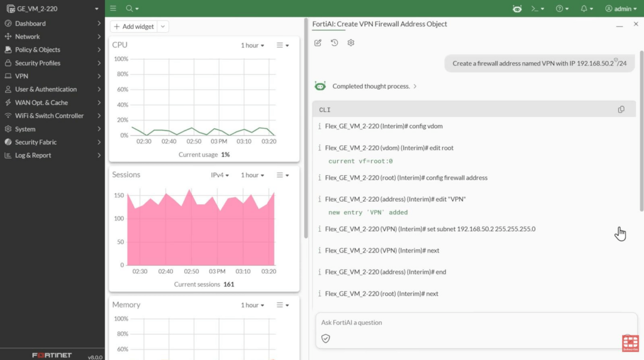
Task: Open the Add widget dropdown arrow
Action: click(163, 26)
